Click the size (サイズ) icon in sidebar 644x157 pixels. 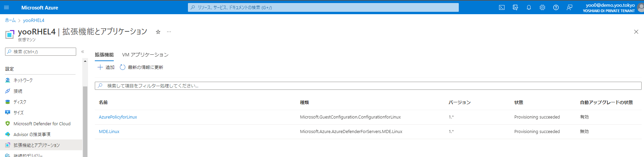click(8, 113)
